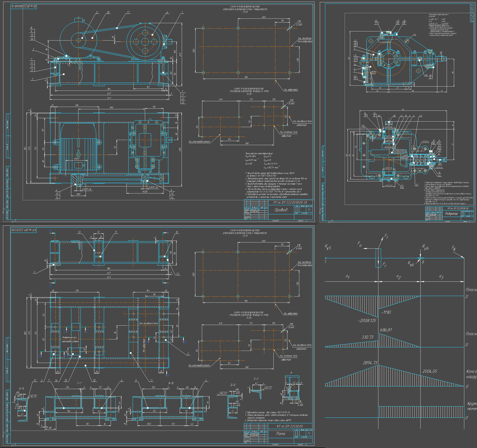
Task: Select drawing code 'КП по ДМ 222.00.00.00 СБ'
Action: (290, 202)
